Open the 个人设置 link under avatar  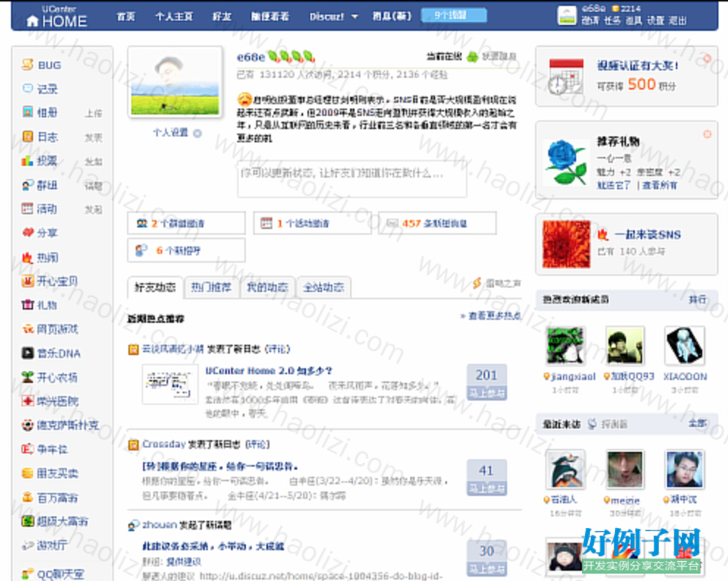click(171, 133)
